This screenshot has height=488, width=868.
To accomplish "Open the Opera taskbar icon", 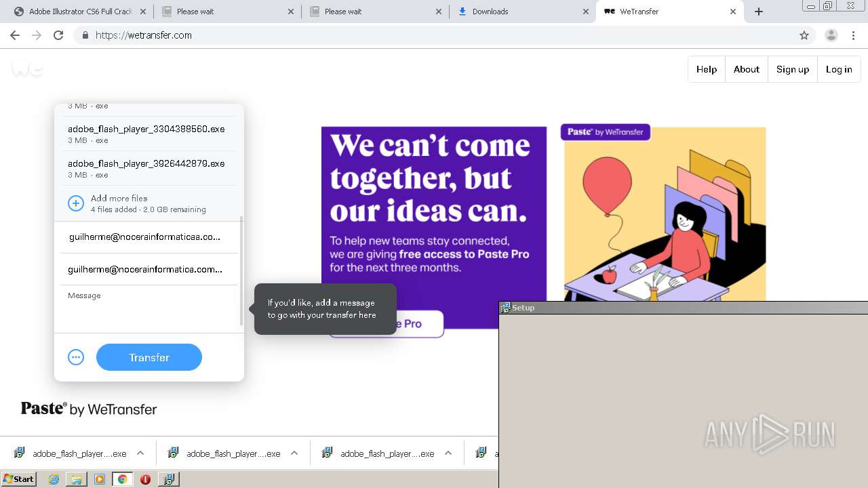I will coord(145,479).
